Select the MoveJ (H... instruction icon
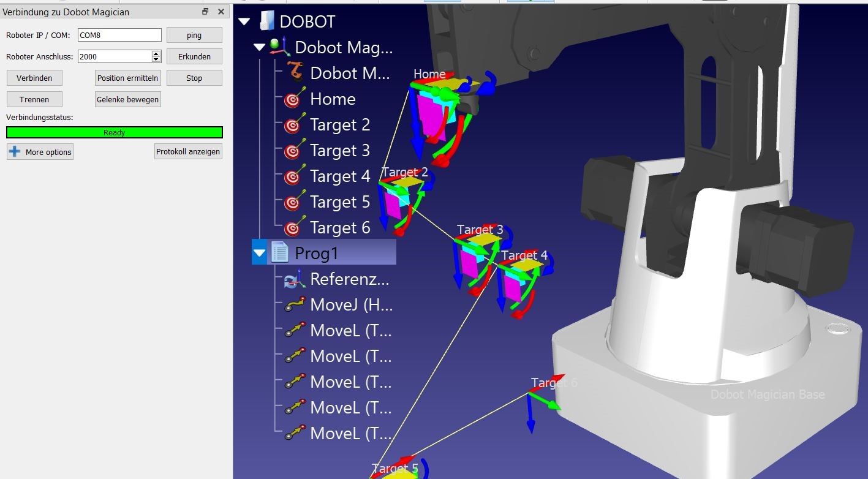The image size is (868, 479). (295, 304)
